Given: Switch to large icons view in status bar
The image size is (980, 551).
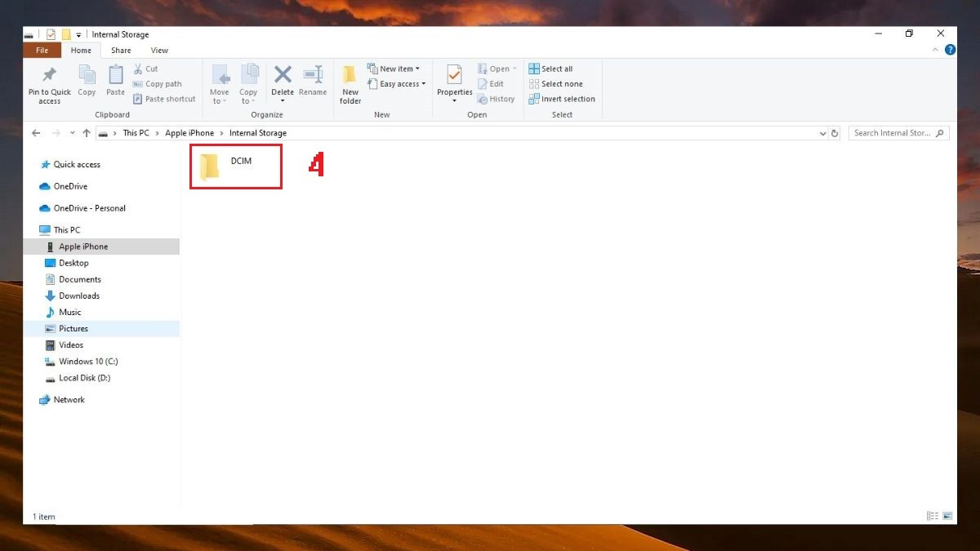Looking at the screenshot, I should [947, 517].
